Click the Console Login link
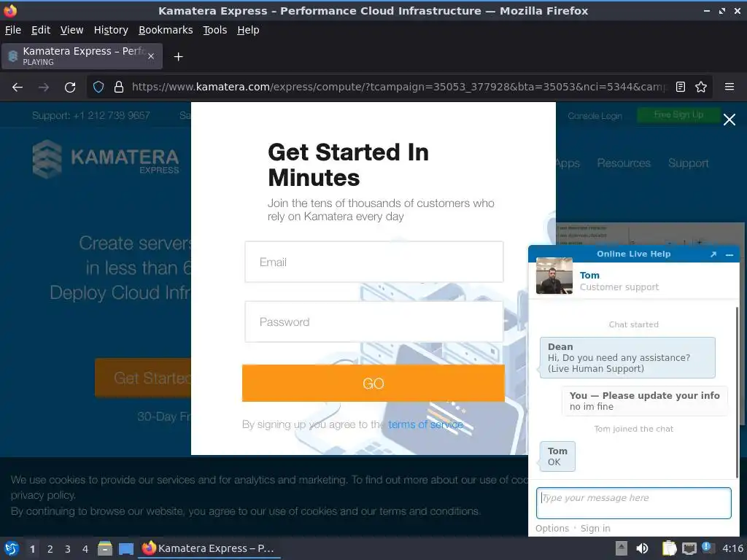747x560 pixels. [595, 116]
